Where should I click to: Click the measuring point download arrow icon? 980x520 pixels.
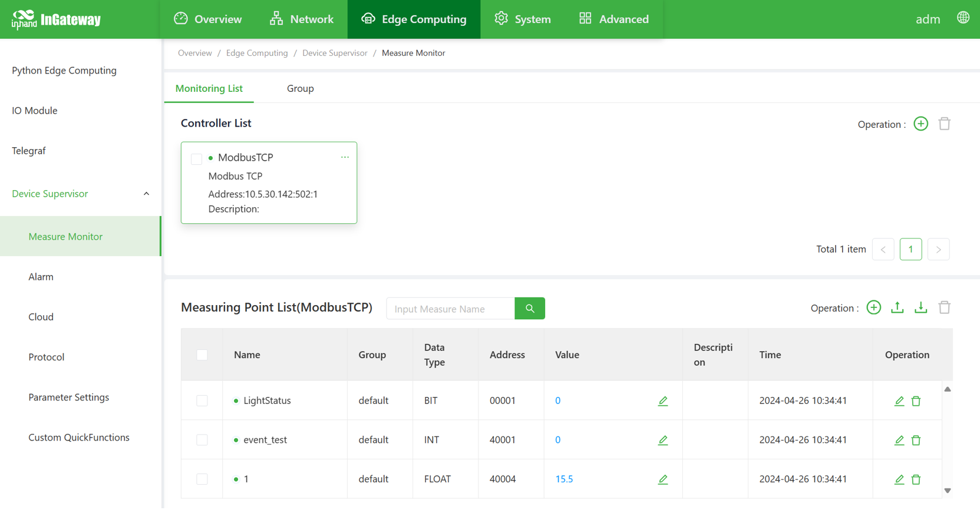(x=920, y=307)
